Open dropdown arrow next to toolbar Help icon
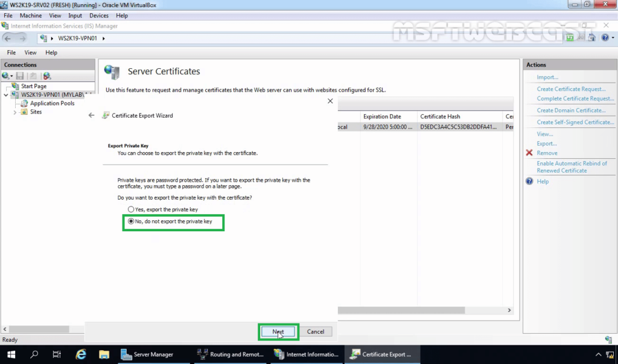Viewport: 618px width, 364px height. [613, 38]
